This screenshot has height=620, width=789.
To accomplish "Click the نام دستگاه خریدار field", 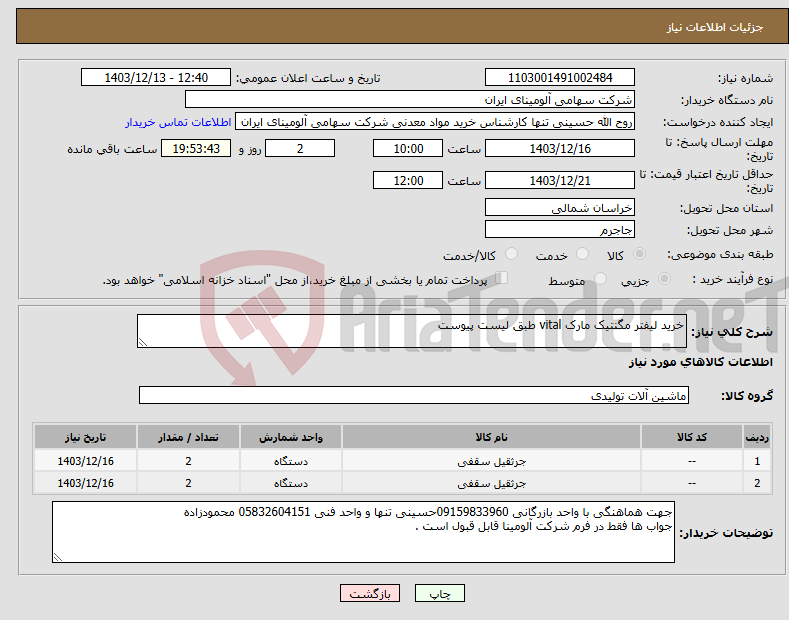I will (410, 100).
